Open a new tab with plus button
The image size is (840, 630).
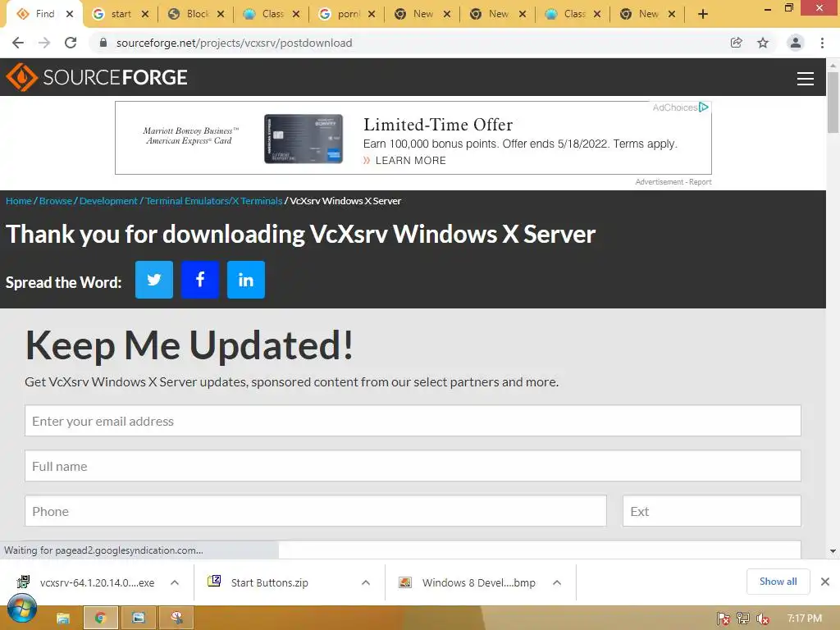click(703, 14)
